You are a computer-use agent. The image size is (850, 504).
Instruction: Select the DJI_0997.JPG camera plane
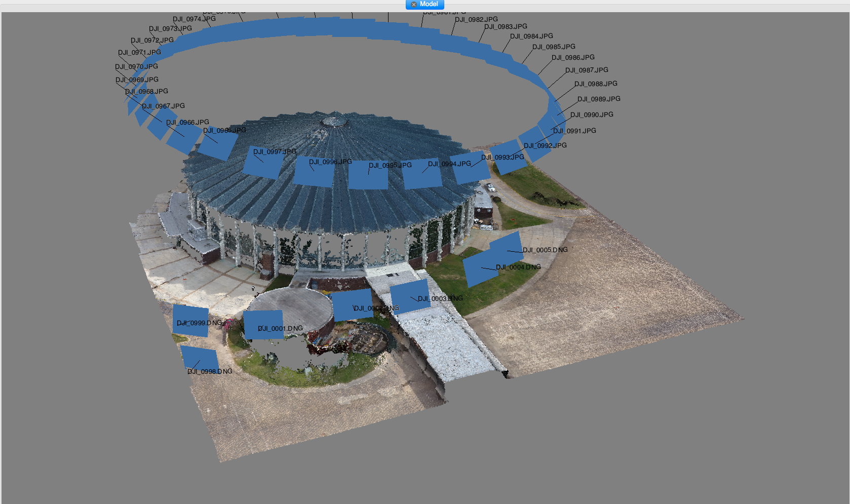coord(263,163)
